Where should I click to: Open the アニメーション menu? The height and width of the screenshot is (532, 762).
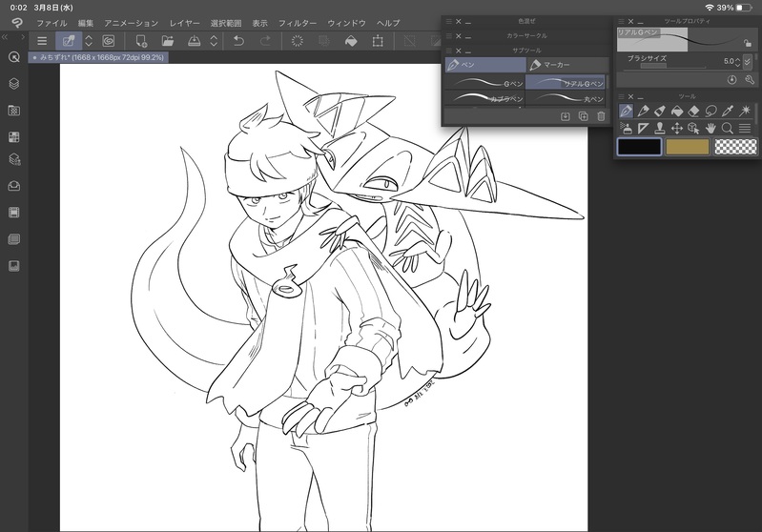pyautogui.click(x=132, y=23)
